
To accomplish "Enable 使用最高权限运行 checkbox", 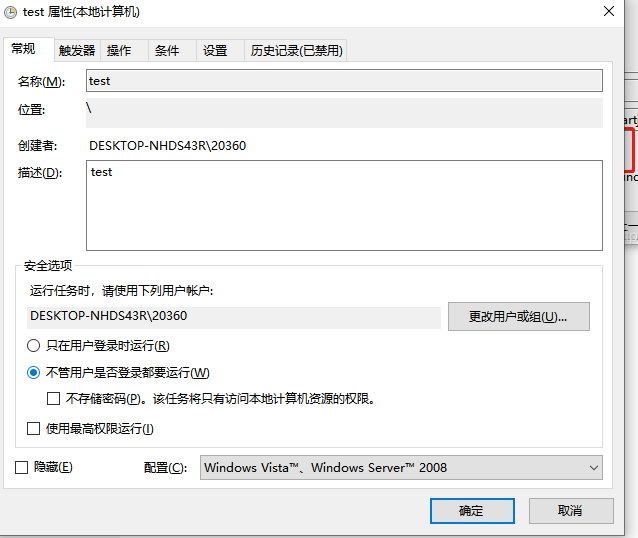I will pos(33,429).
